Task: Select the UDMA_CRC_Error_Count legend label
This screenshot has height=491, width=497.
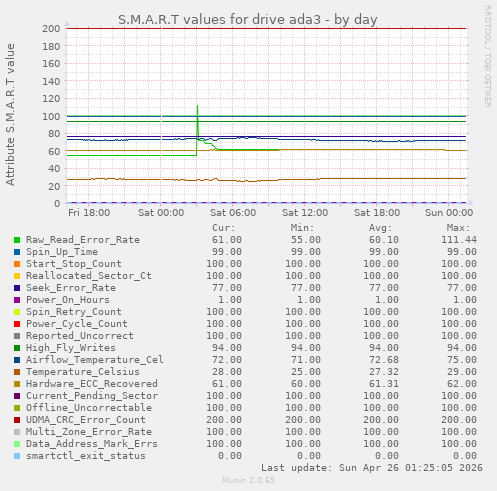Action: [86, 420]
